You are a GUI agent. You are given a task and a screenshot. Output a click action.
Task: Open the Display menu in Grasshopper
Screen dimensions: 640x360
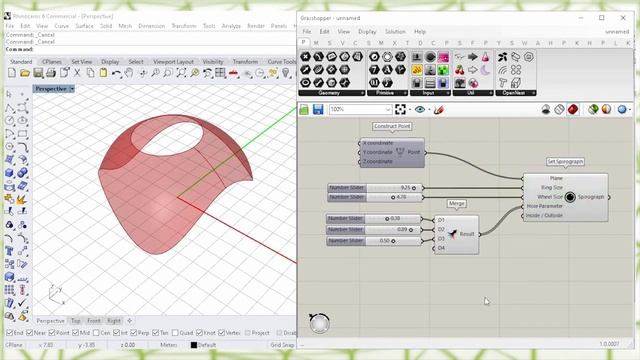pos(367,31)
